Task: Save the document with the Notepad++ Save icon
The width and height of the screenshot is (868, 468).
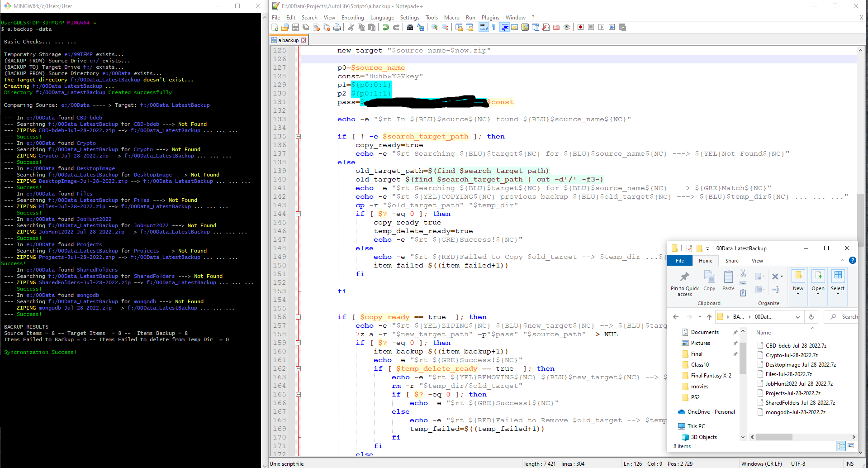Action: [295, 27]
